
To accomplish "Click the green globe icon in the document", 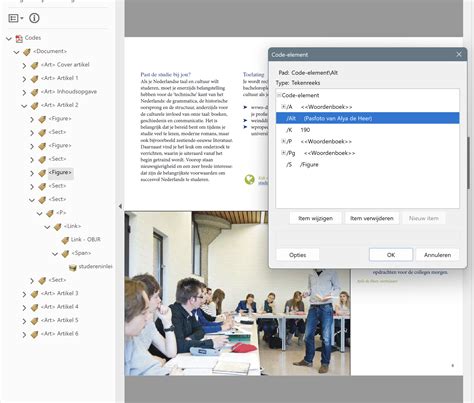I will coord(249,179).
